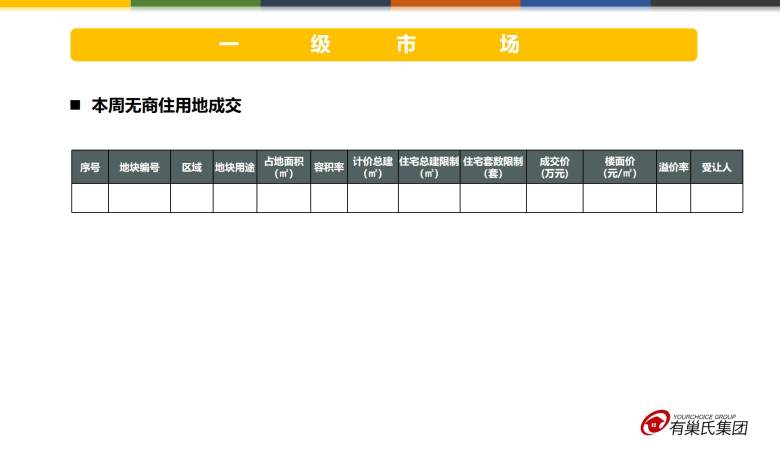The height and width of the screenshot is (449, 780).
Task: Click the 地块编号 column header
Action: tap(139, 167)
